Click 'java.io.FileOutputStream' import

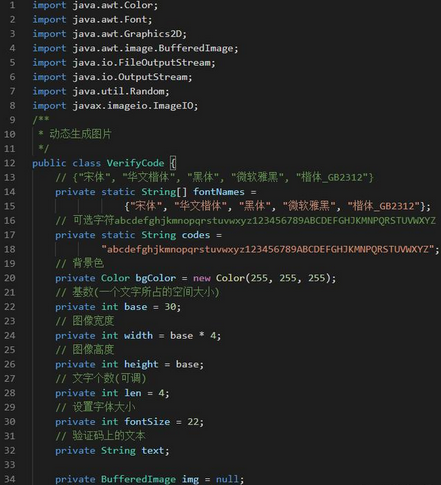[142, 62]
